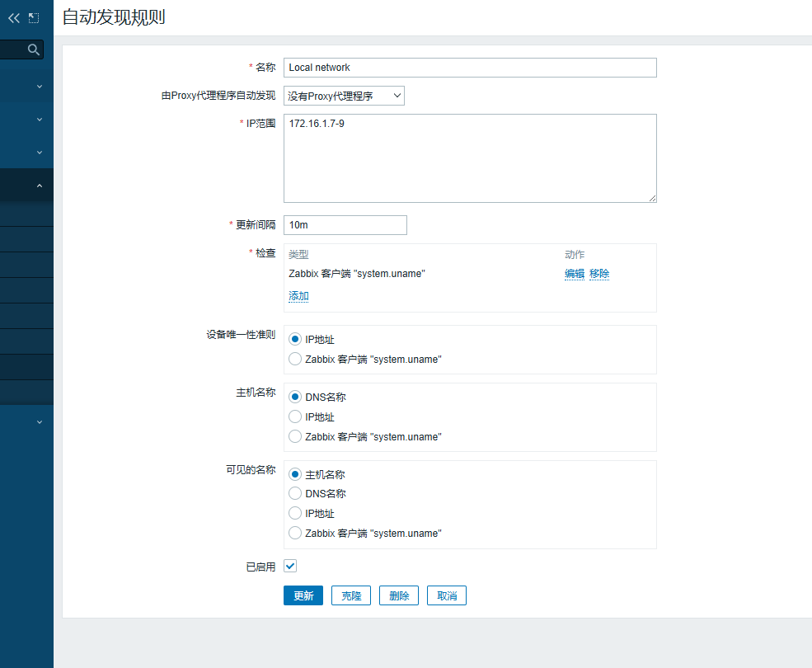Screen dimensions: 812x668
Task: Open the Proxy代理程序 dropdown
Action: (x=344, y=96)
